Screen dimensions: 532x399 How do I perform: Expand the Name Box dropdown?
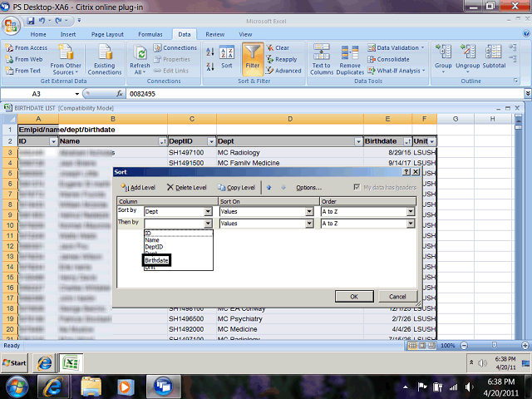77,94
